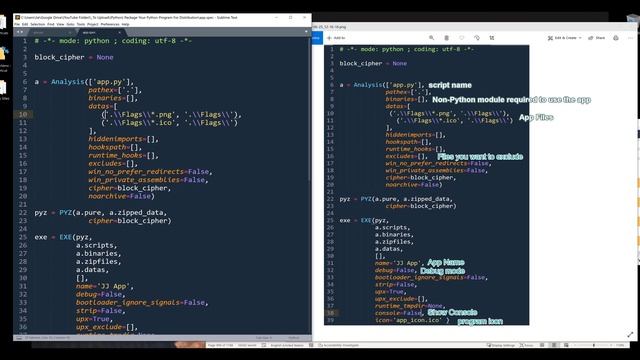Click the Sublime Text title bar app icon
Image resolution: width=640 pixels, height=360 pixels.
(x=18, y=18)
